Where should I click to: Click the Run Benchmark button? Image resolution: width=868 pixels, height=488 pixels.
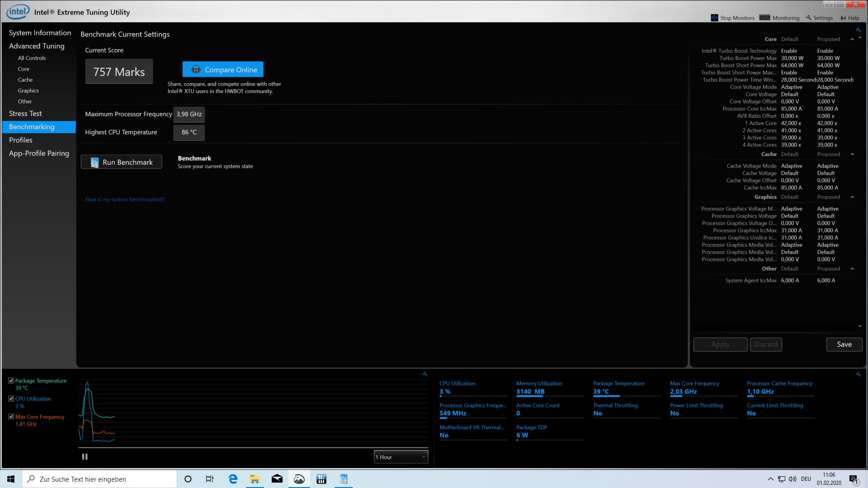pos(121,162)
